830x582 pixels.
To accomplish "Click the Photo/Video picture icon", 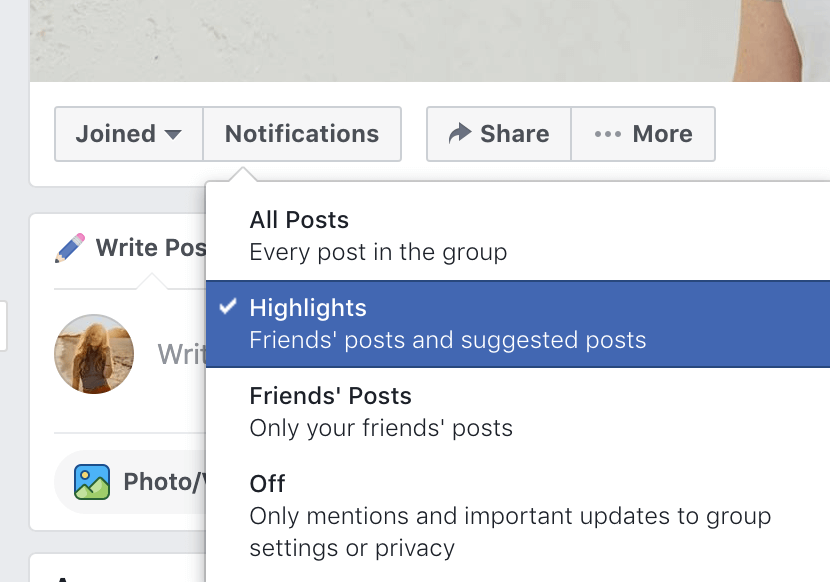I will pyautogui.click(x=92, y=482).
